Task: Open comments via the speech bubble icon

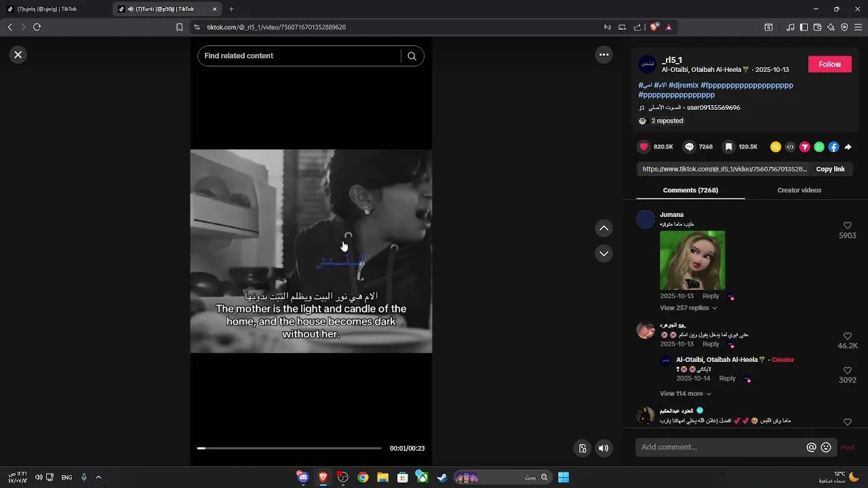Action: (x=689, y=147)
